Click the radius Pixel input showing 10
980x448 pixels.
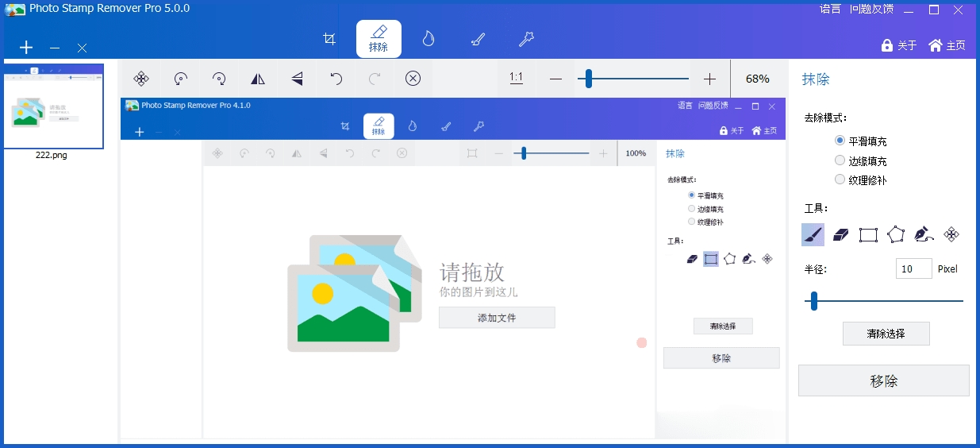[x=913, y=269]
